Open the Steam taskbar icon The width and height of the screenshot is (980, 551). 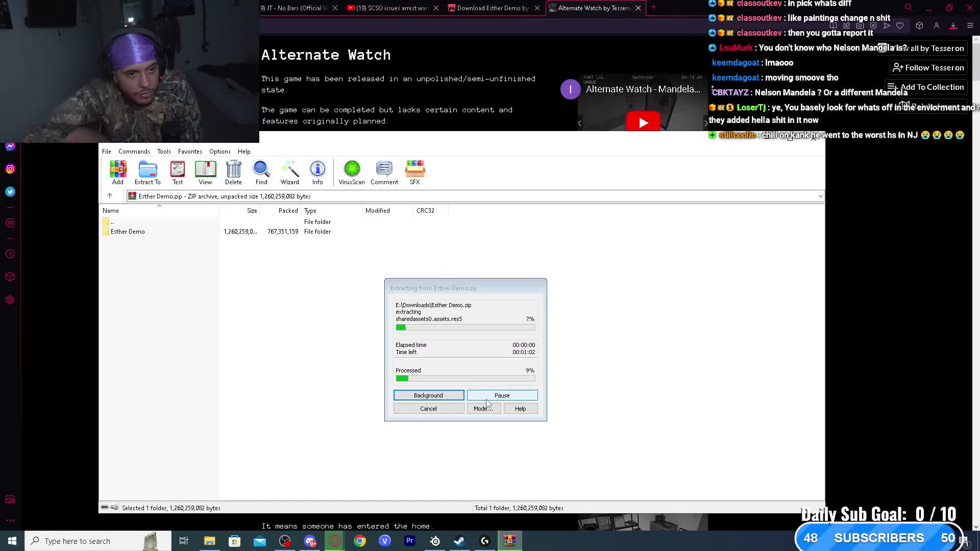pos(459,541)
